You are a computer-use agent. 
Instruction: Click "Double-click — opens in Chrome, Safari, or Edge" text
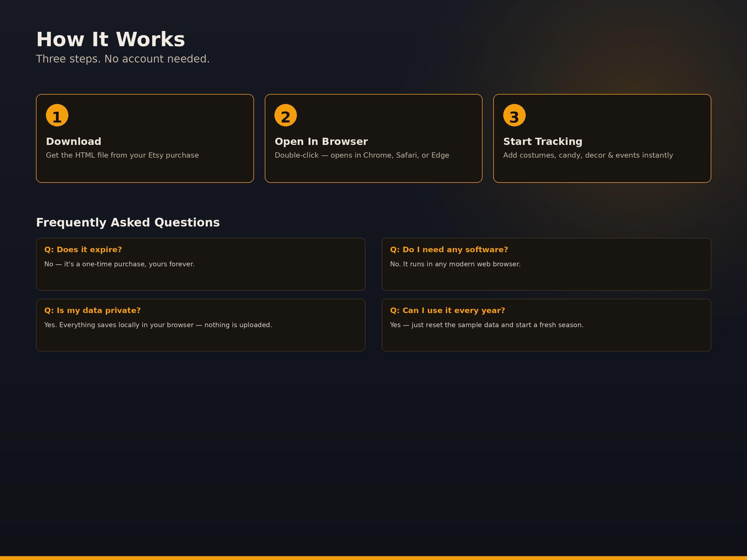point(362,155)
